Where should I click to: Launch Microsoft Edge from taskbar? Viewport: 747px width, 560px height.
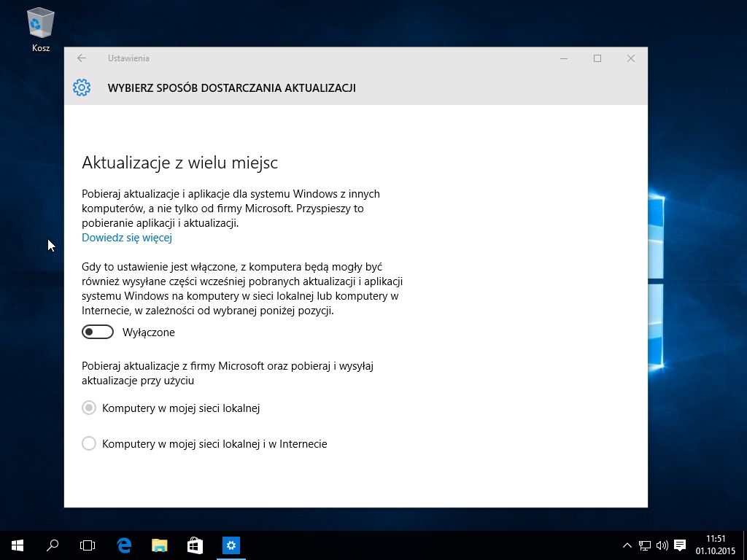pyautogui.click(x=124, y=545)
